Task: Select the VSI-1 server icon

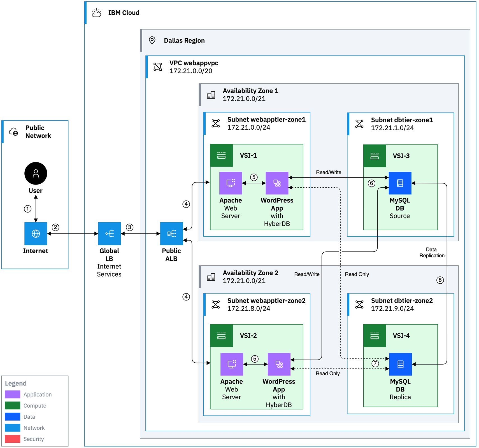Action: coord(221,155)
